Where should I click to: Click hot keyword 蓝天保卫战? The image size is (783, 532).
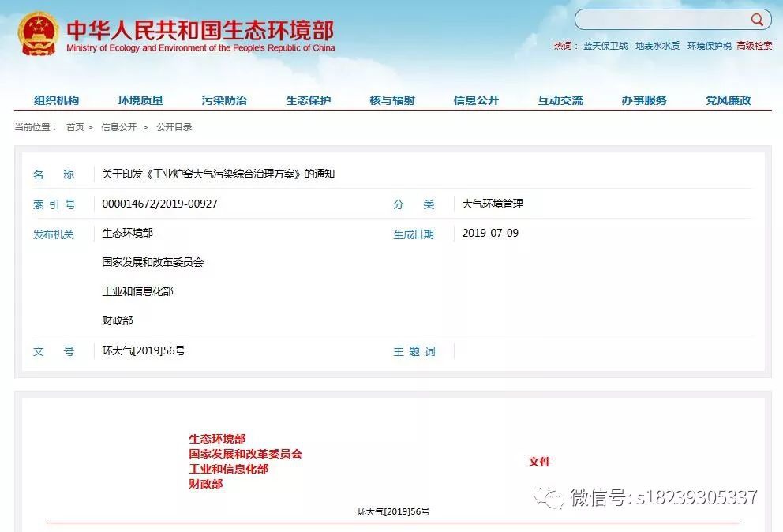point(605,46)
